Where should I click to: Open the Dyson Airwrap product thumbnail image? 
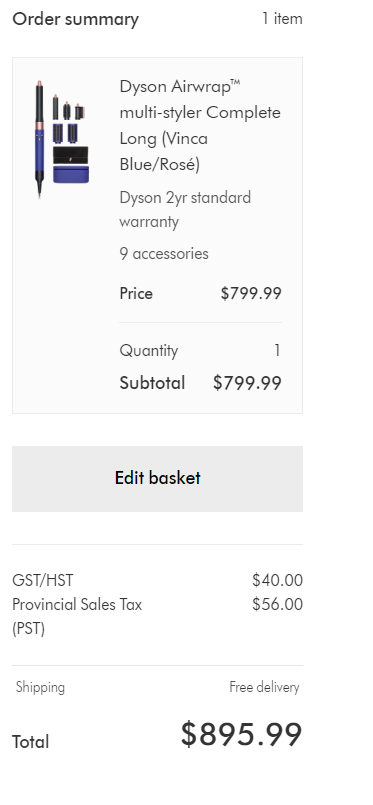tap(61, 139)
